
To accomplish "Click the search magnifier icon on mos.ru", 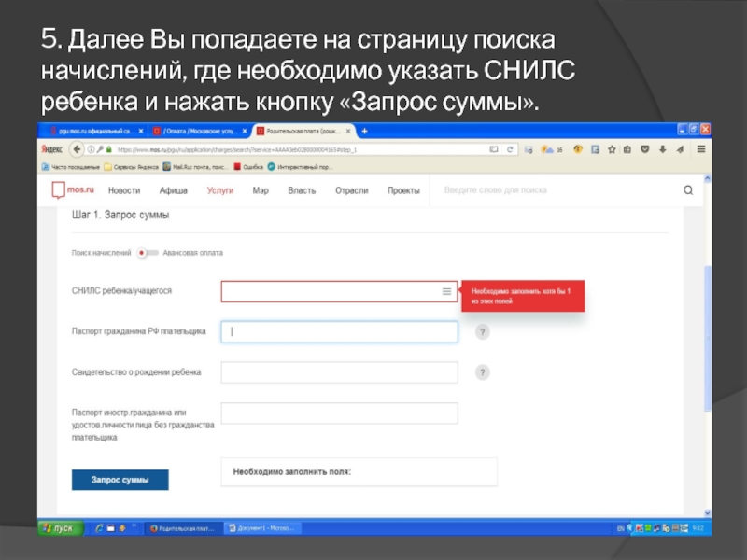I will click(x=688, y=190).
